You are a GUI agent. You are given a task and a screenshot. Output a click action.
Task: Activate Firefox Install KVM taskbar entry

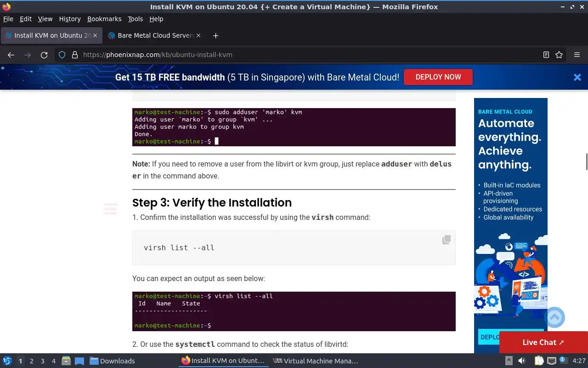coord(223,361)
